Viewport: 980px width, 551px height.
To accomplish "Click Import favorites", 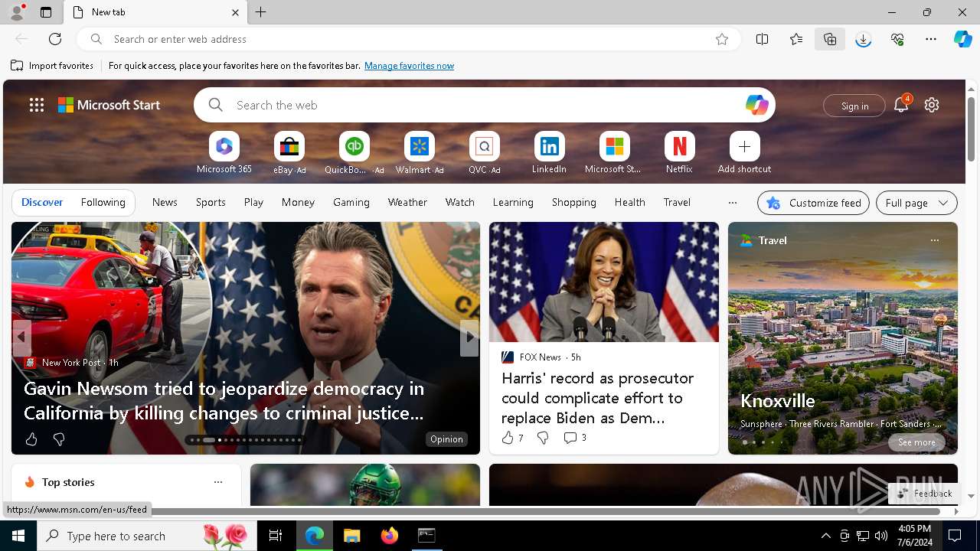I will tap(52, 66).
